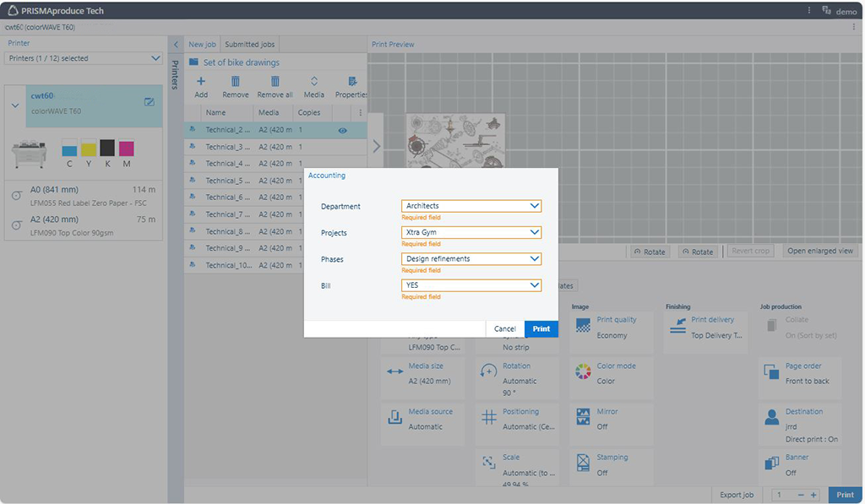
Task: Select the cyan C ink swatch
Action: [69, 149]
